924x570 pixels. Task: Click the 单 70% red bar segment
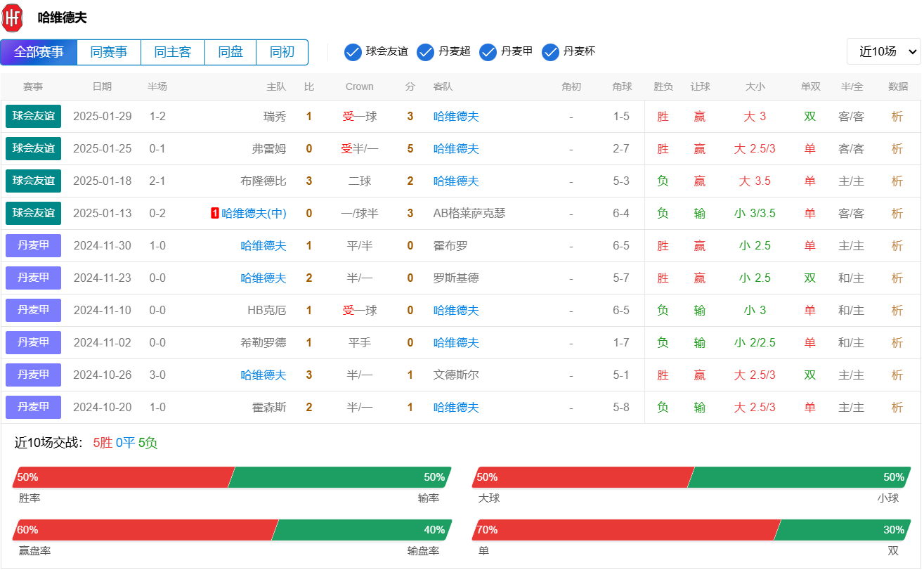pyautogui.click(x=627, y=530)
